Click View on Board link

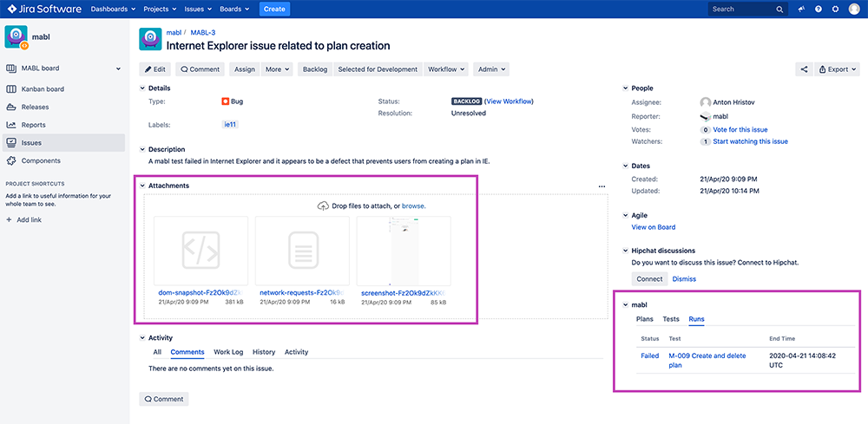click(654, 227)
